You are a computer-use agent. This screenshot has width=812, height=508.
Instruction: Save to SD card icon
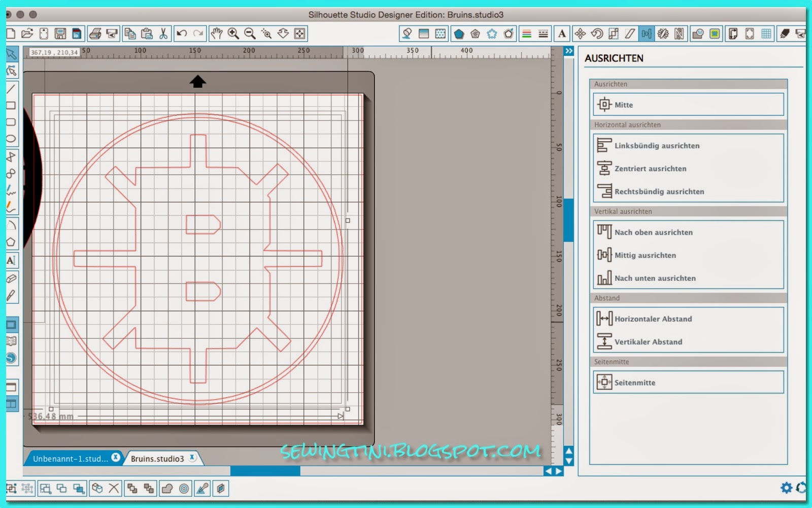coord(77,34)
